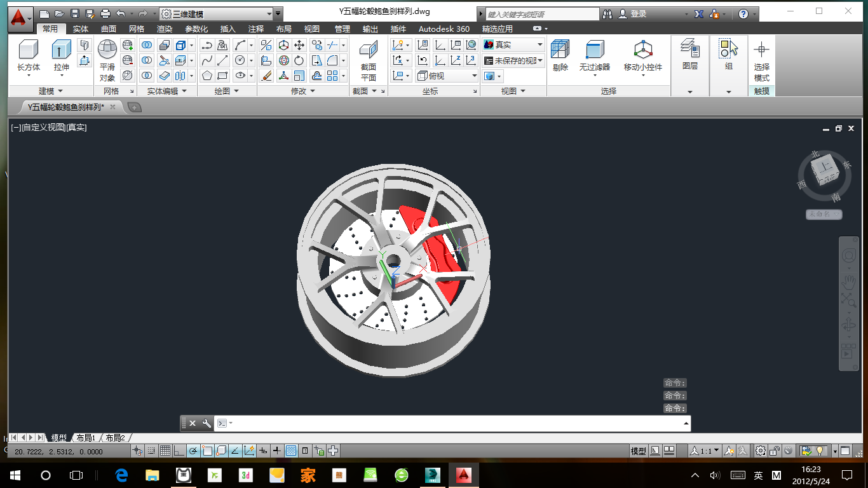Click the [自定义视图] viewport view label
868x488 pixels.
point(43,128)
